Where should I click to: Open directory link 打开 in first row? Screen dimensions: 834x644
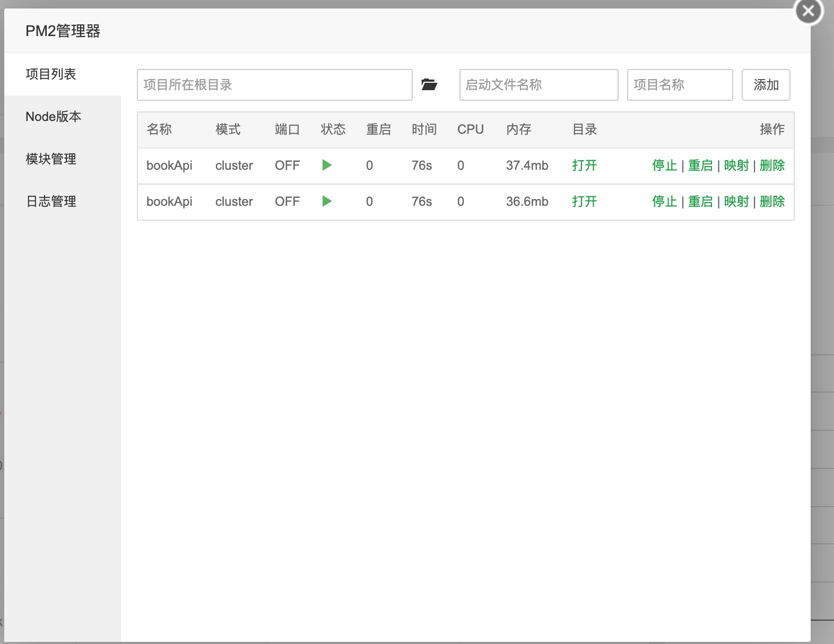coord(584,166)
